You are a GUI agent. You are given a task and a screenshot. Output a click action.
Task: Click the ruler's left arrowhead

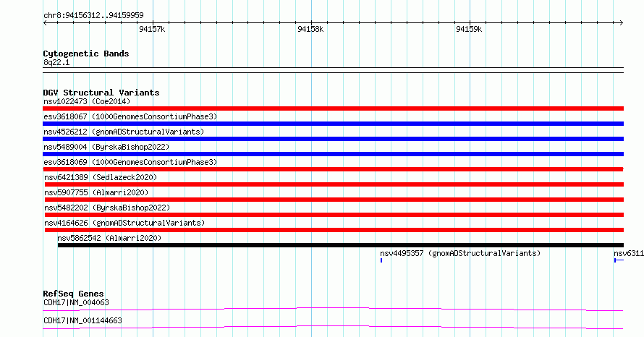point(45,23)
